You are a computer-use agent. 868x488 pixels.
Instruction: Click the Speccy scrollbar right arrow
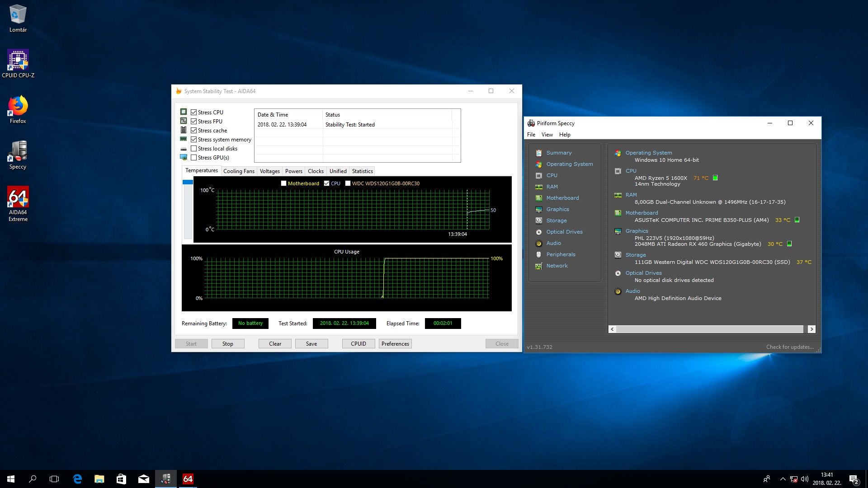[811, 329]
